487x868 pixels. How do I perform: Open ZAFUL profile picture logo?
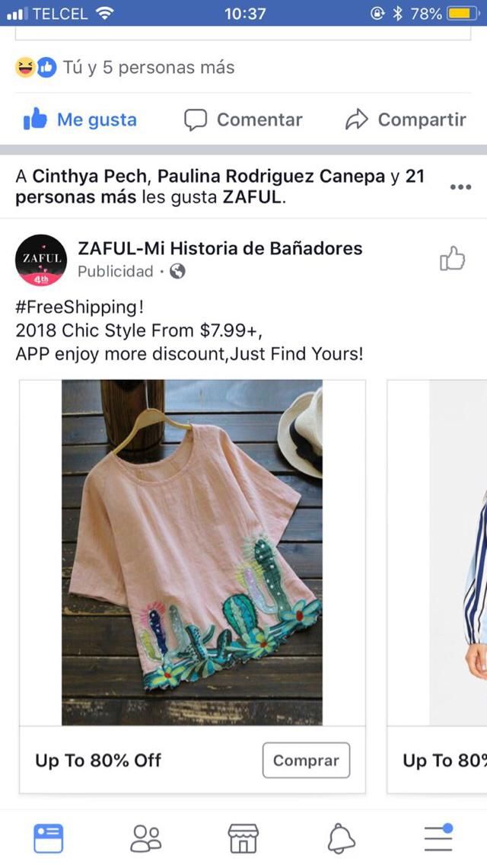pos(41,260)
